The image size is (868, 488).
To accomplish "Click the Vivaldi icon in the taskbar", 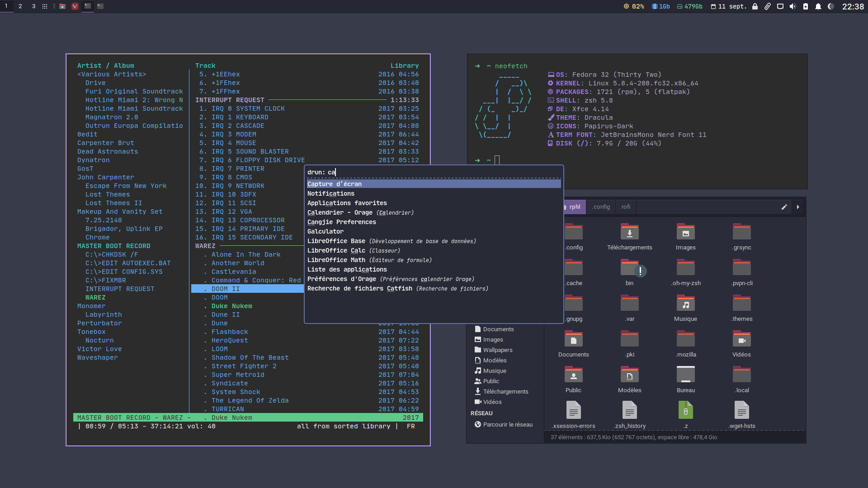I will pyautogui.click(x=75, y=6).
